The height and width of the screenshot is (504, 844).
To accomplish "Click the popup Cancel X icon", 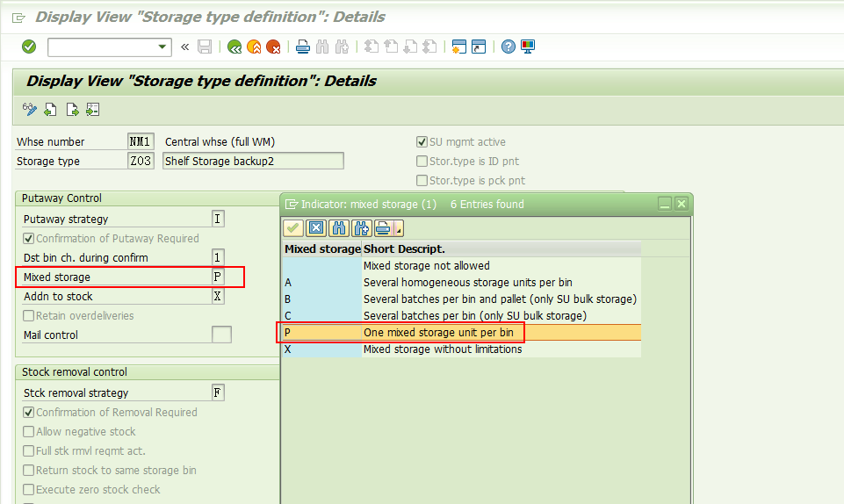I will (316, 228).
